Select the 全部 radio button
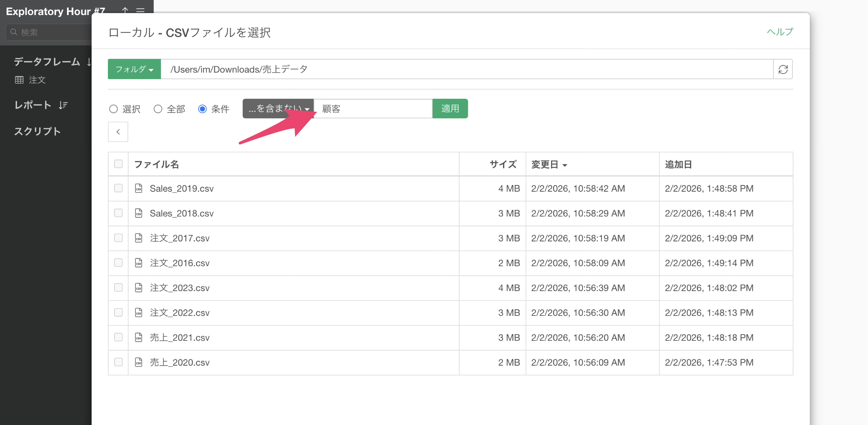Image resolution: width=868 pixels, height=425 pixels. [x=158, y=109]
